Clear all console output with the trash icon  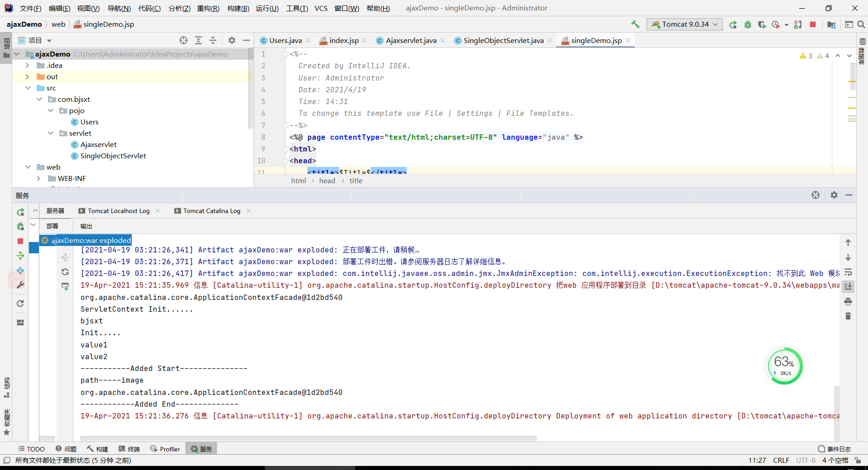point(848,316)
